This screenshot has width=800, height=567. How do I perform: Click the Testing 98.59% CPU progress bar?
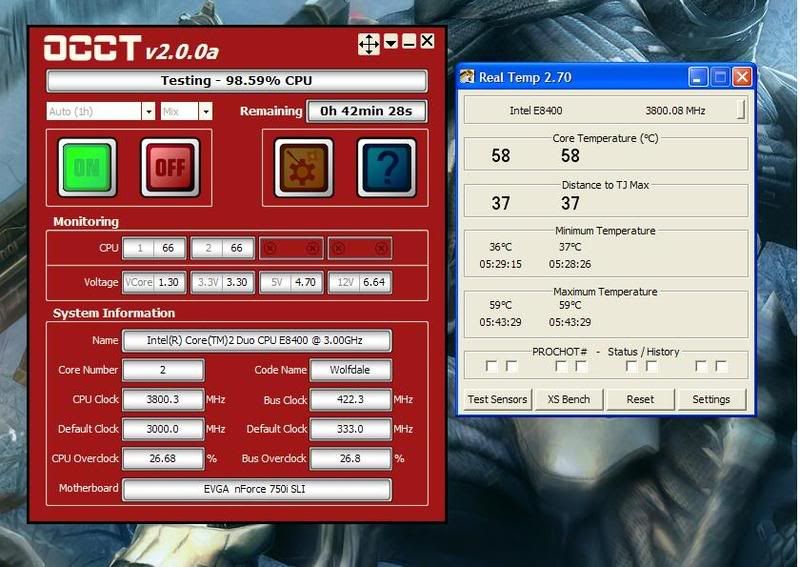click(x=237, y=81)
